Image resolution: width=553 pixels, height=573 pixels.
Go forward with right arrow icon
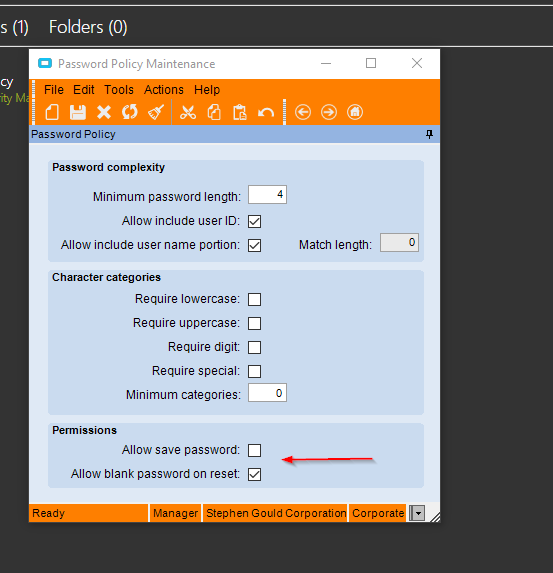(329, 112)
